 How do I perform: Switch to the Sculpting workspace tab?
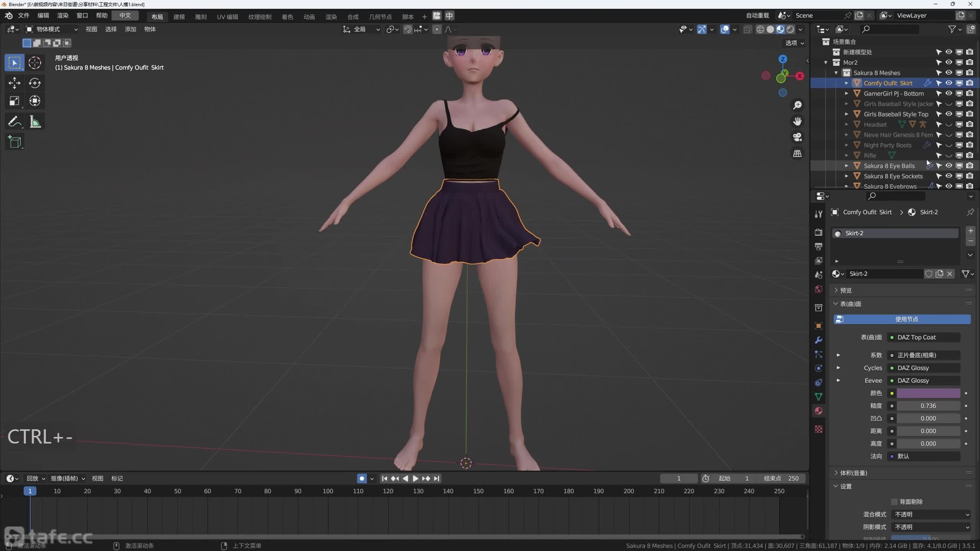click(x=201, y=17)
